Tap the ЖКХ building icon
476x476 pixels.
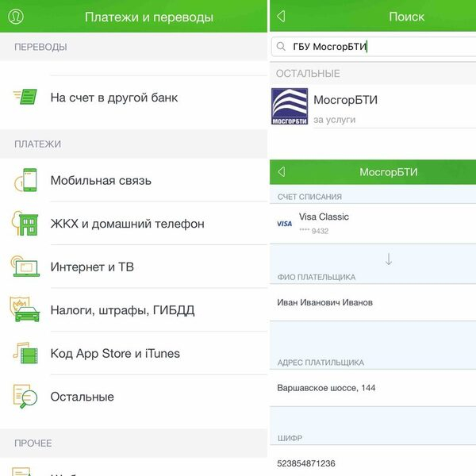[x=25, y=224]
